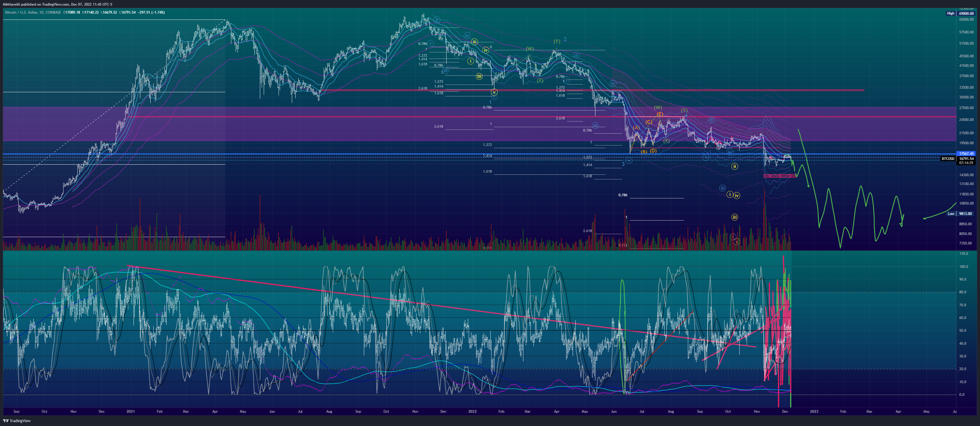Viewport: 980px width, 426px height.
Task: Select the orange (E) wave label
Action: click(660, 114)
